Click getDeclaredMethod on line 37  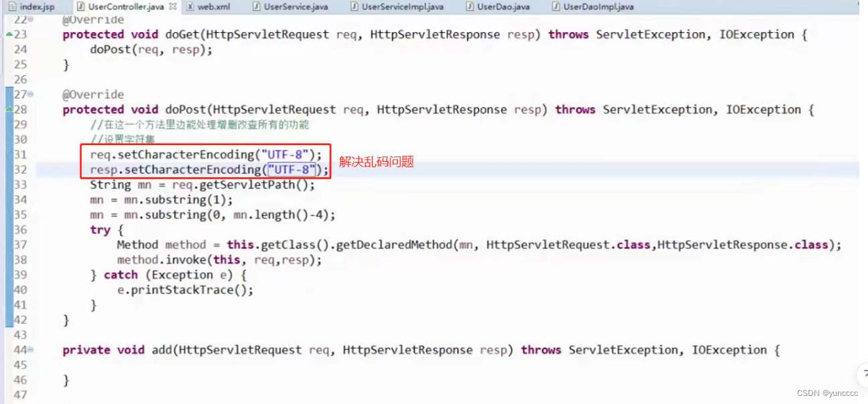(395, 245)
